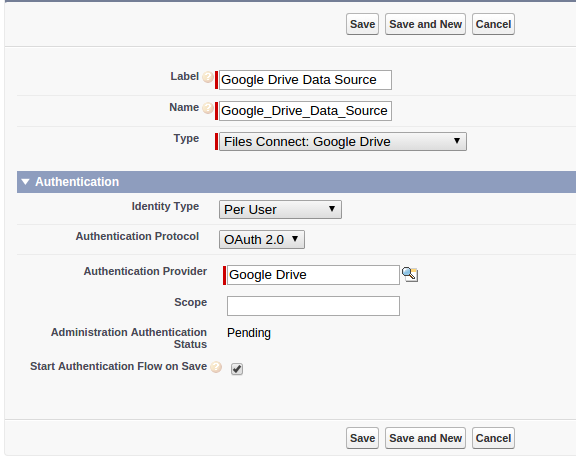The height and width of the screenshot is (457, 576).
Task: Click the Authentication Protocol label
Action: pos(137,236)
